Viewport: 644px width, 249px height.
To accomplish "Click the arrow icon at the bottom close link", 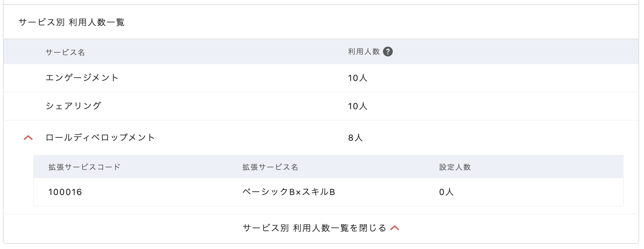I will point(395,227).
